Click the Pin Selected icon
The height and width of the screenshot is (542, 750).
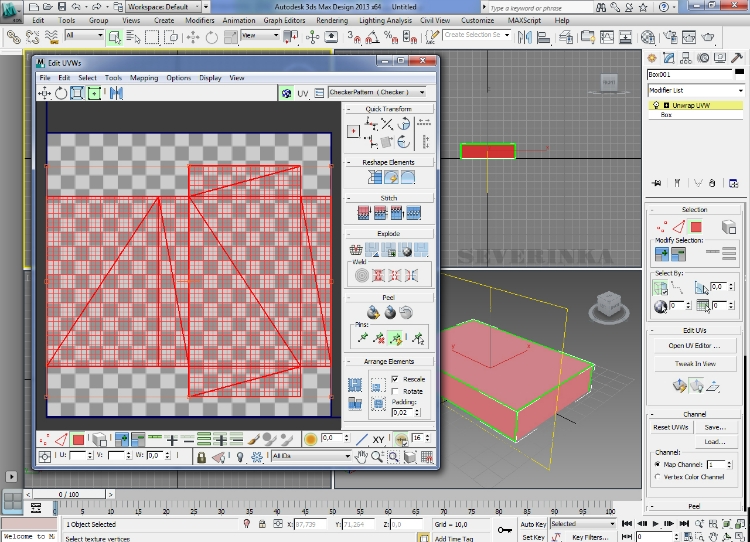(x=363, y=338)
